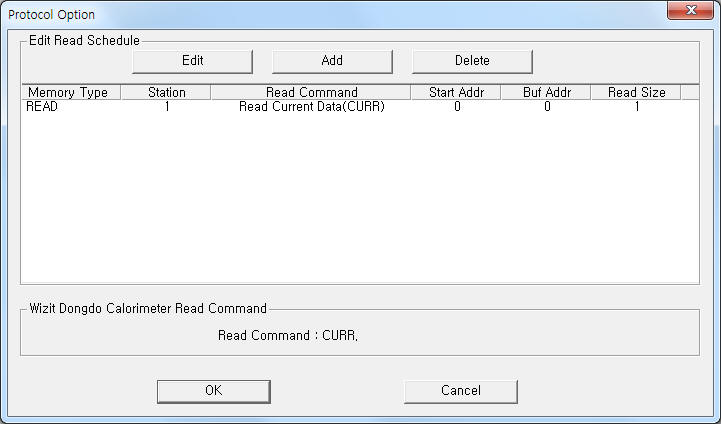Click the Read Size value 1
Image resolution: width=721 pixels, height=424 pixels.
coord(637,106)
